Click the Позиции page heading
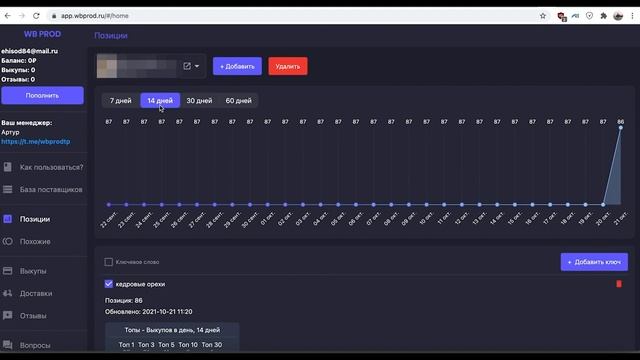Viewport: 640px width, 360px height. coord(111,36)
